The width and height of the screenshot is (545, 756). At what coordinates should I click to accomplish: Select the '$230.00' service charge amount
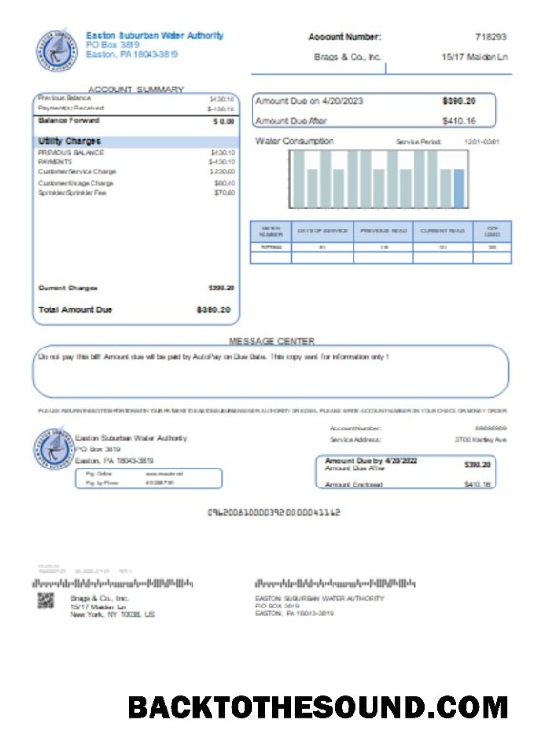pyautogui.click(x=222, y=172)
